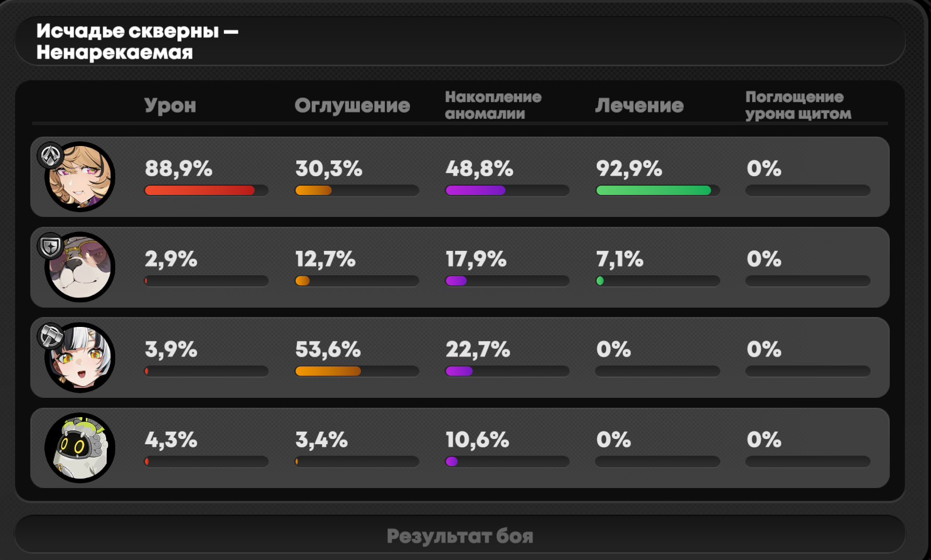Click the attack role badge on the blonde avatar
Viewport: 931px width, 560px height.
(x=50, y=155)
